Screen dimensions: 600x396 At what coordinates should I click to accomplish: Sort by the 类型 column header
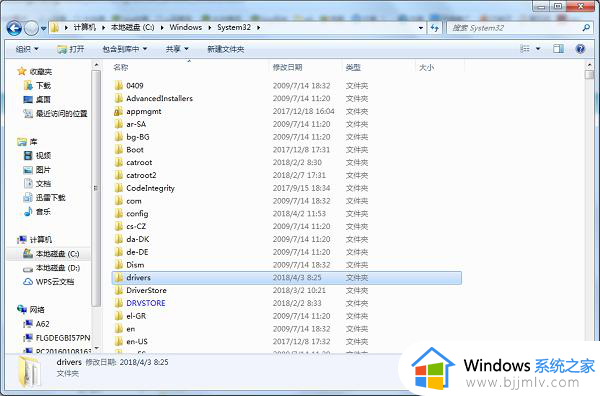pos(353,67)
